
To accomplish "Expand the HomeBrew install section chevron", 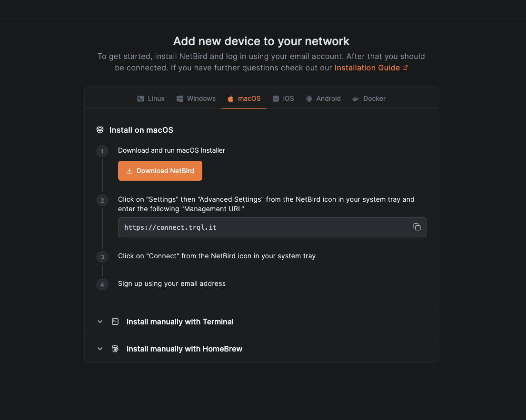I will (100, 349).
